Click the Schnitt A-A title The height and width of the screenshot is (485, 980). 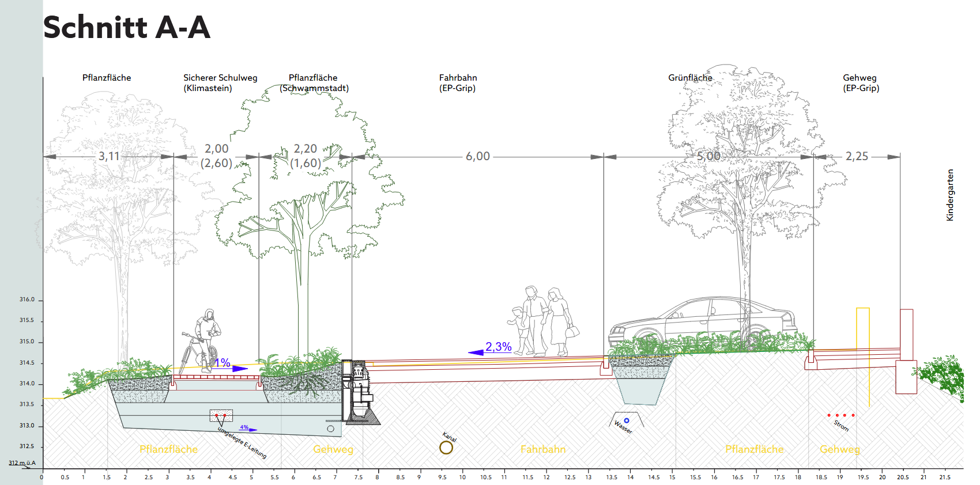pyautogui.click(x=127, y=27)
